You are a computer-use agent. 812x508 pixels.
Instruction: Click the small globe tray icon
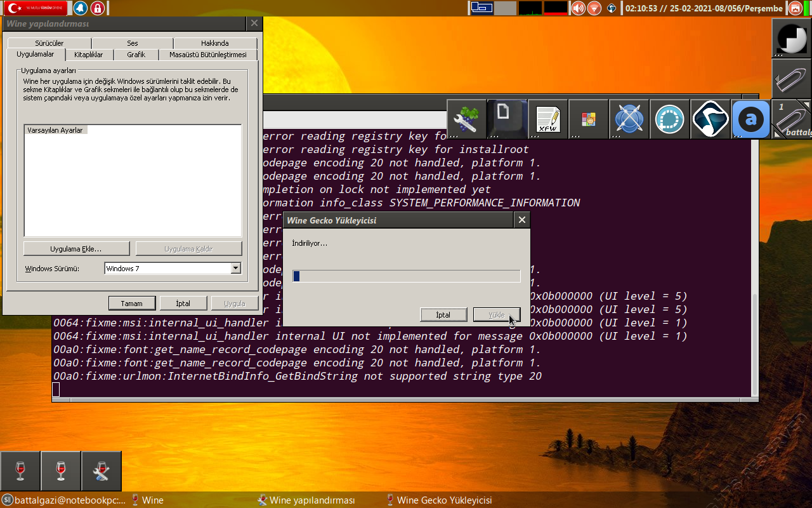point(612,8)
